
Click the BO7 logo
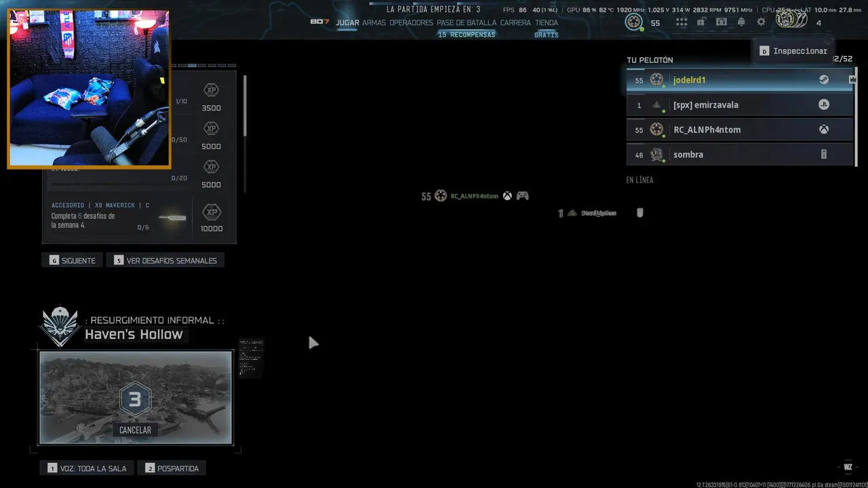pos(319,22)
